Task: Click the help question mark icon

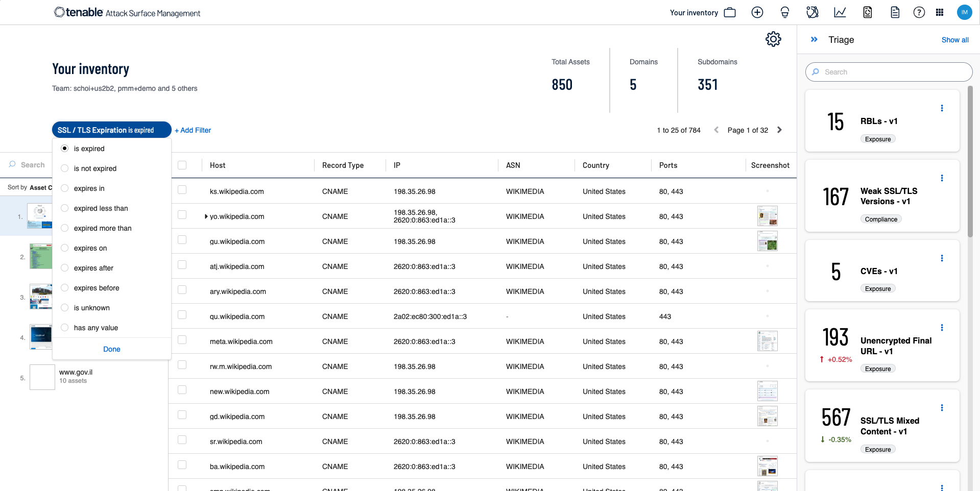Action: 919,13
